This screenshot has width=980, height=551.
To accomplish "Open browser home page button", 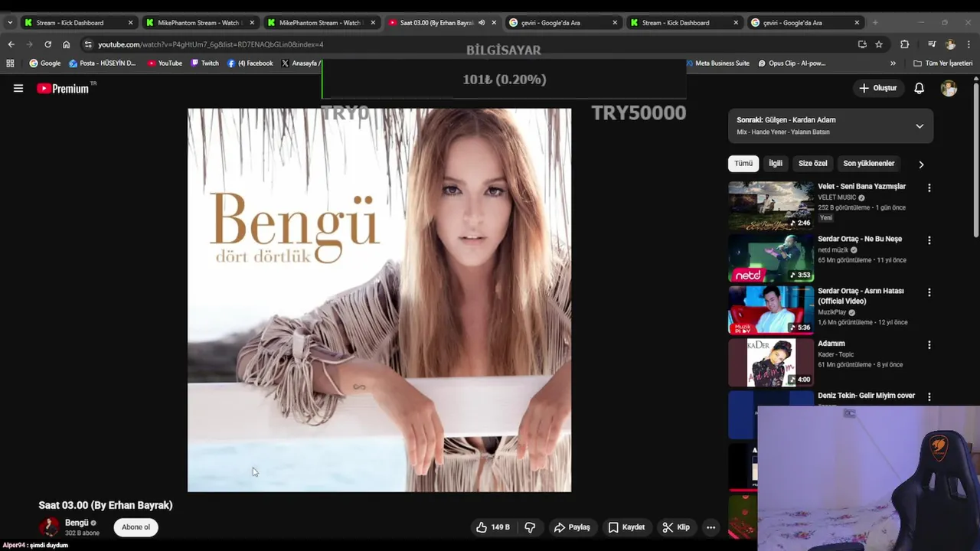I will click(66, 44).
